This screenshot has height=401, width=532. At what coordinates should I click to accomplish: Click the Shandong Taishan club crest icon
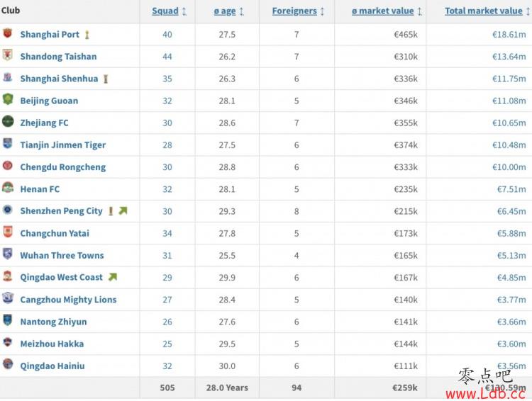tap(8, 55)
